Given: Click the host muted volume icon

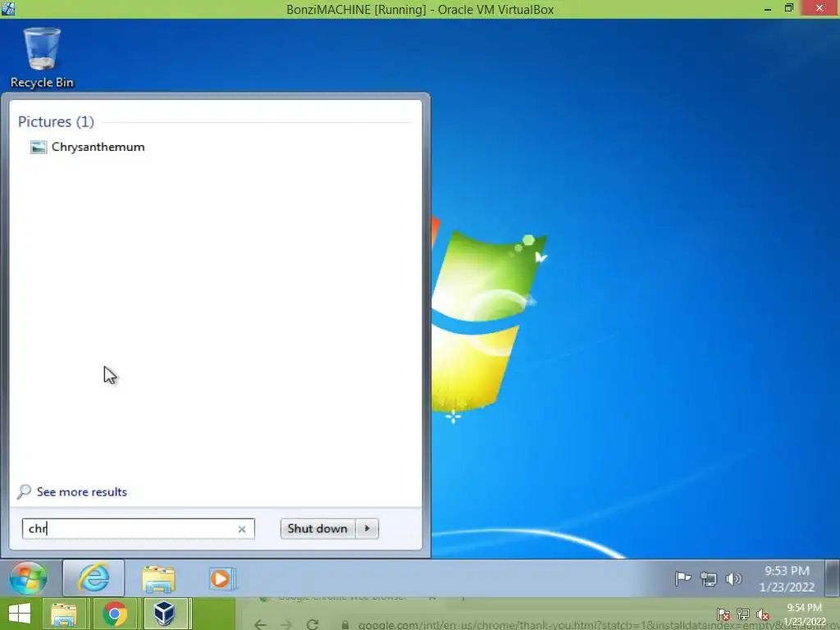Looking at the screenshot, I should tap(763, 614).
